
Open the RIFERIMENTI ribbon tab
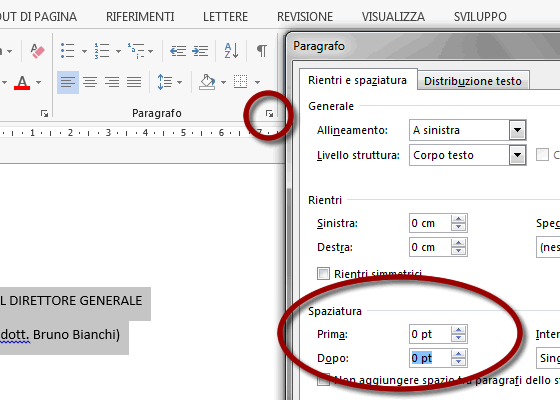coord(140,17)
